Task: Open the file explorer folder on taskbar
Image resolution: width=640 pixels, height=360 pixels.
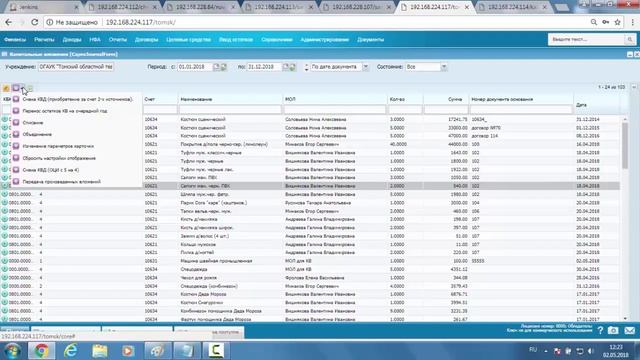Action: [100, 351]
